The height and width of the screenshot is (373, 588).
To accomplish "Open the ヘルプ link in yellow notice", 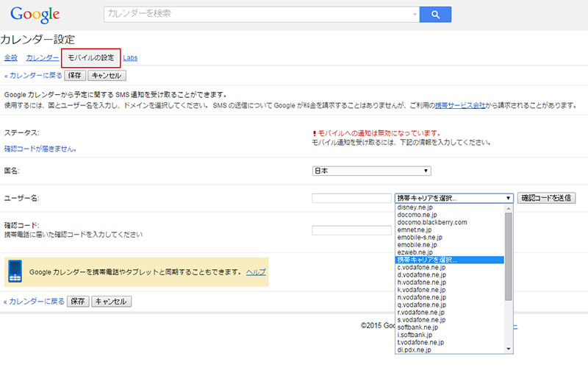I will (256, 272).
